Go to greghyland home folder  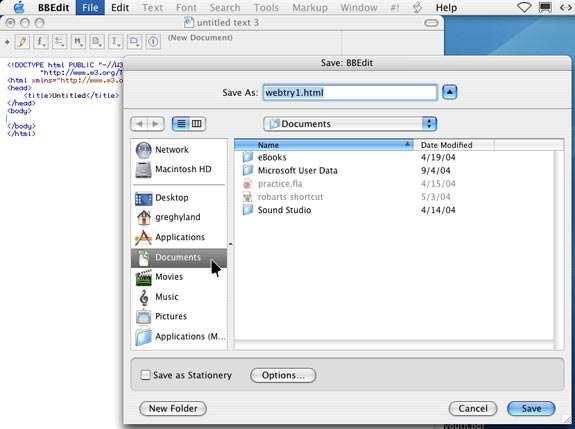(179, 217)
